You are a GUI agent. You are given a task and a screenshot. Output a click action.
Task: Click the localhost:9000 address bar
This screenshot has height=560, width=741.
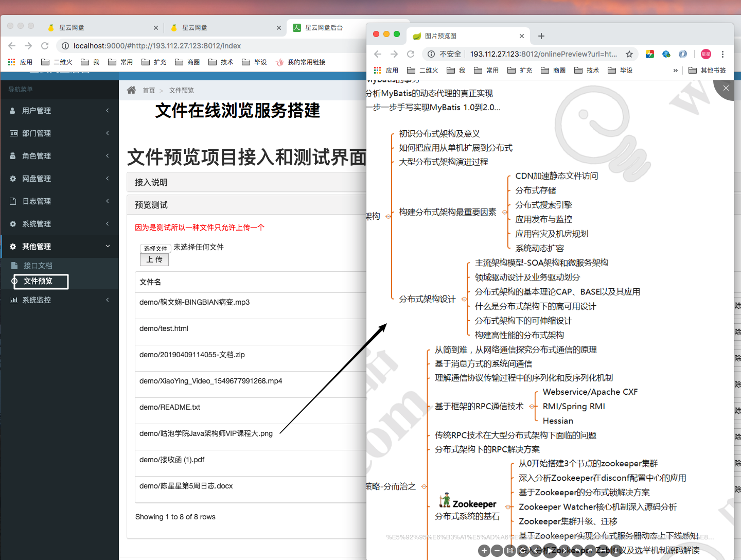[157, 46]
